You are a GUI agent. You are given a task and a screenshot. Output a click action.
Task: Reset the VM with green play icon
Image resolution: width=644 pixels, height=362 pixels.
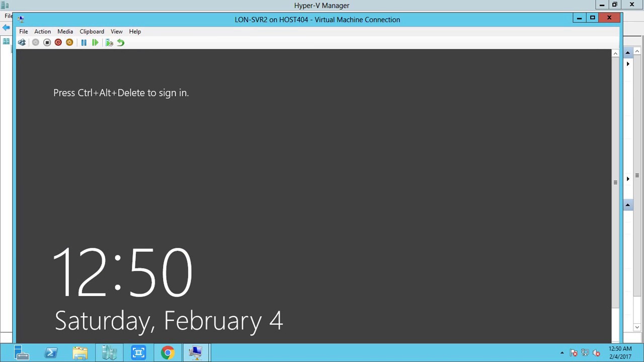95,43
